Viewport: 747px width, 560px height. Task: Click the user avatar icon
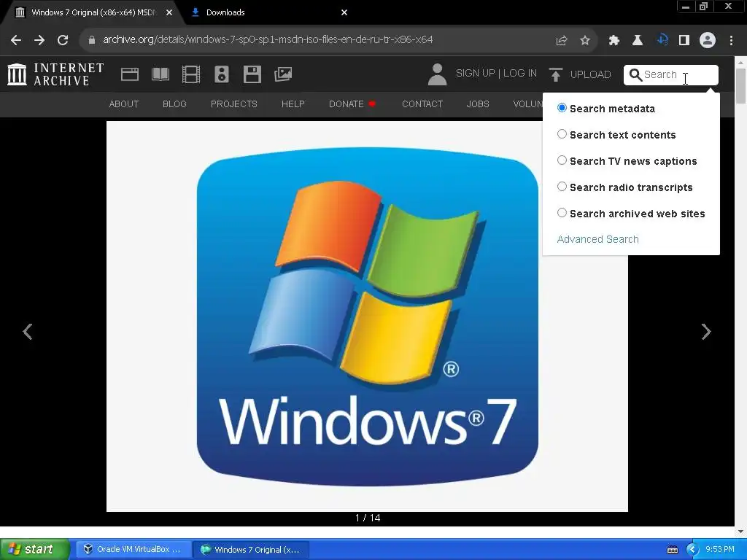click(437, 74)
